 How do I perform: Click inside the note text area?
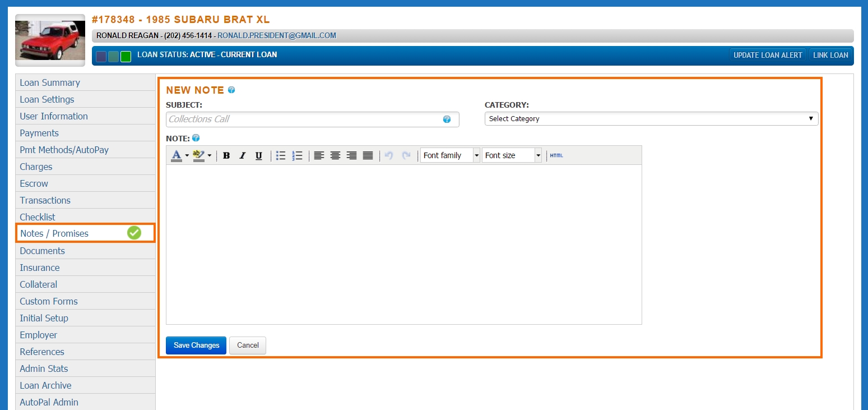pos(404,245)
